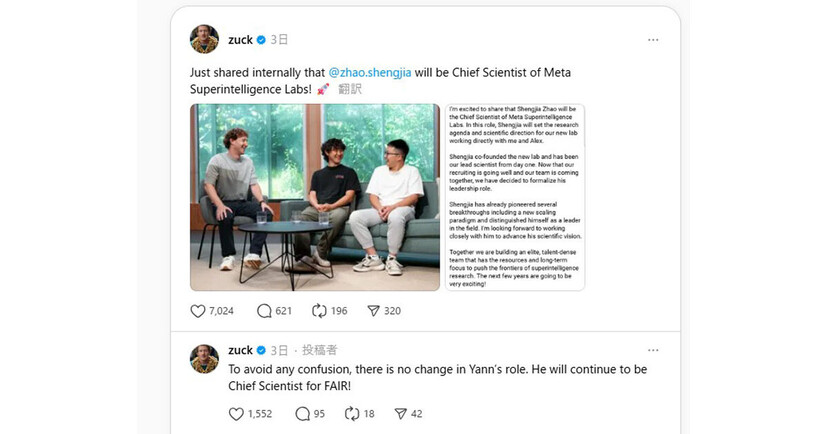828x434 pixels.
Task: View zuck's avatar on the reply
Action: pos(204,359)
